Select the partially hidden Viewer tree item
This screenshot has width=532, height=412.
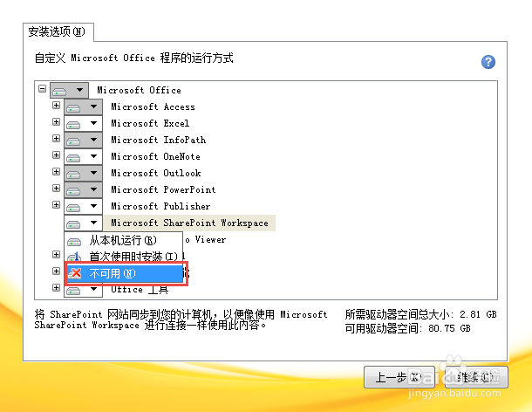point(206,240)
